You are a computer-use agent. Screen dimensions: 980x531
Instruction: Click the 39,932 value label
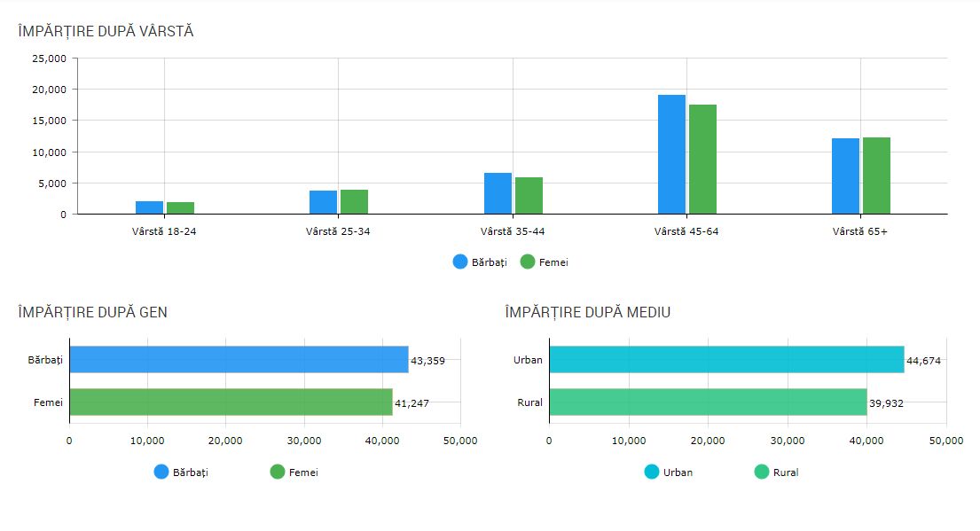[x=887, y=403]
